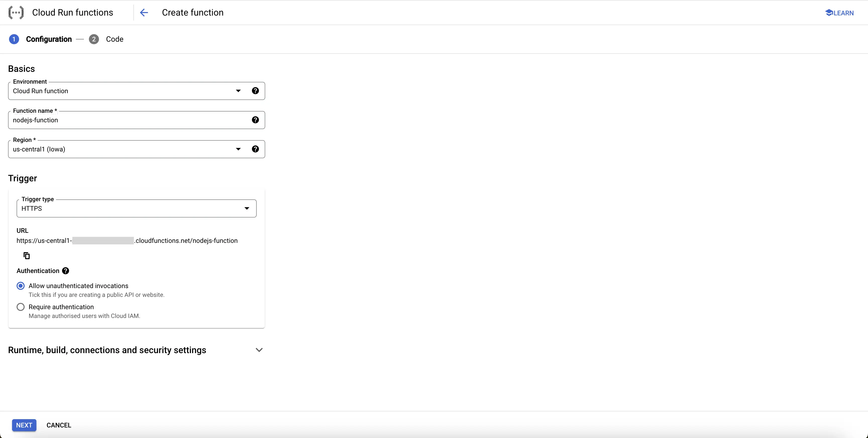Image resolution: width=868 pixels, height=438 pixels.
Task: Open the Region dropdown selector
Action: [x=237, y=149]
